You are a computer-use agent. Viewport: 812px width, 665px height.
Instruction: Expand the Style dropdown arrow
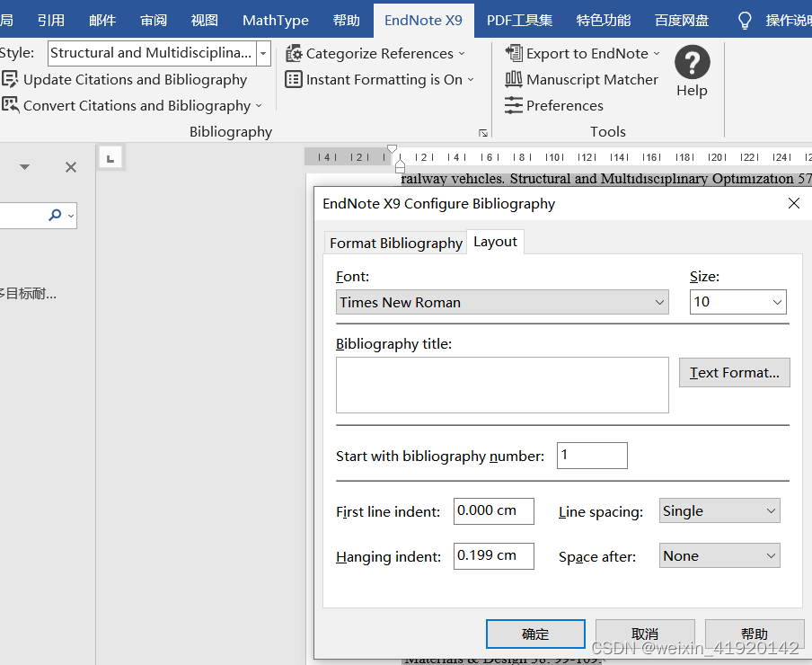click(x=263, y=53)
